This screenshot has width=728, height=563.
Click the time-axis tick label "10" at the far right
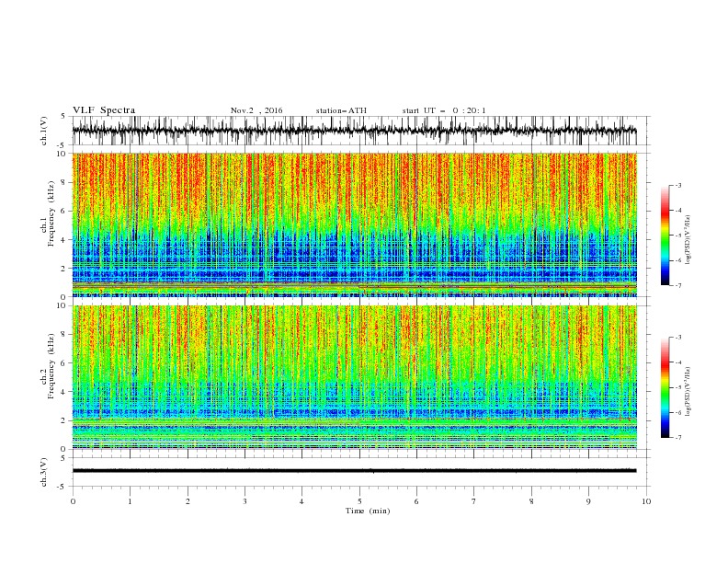pos(646,501)
